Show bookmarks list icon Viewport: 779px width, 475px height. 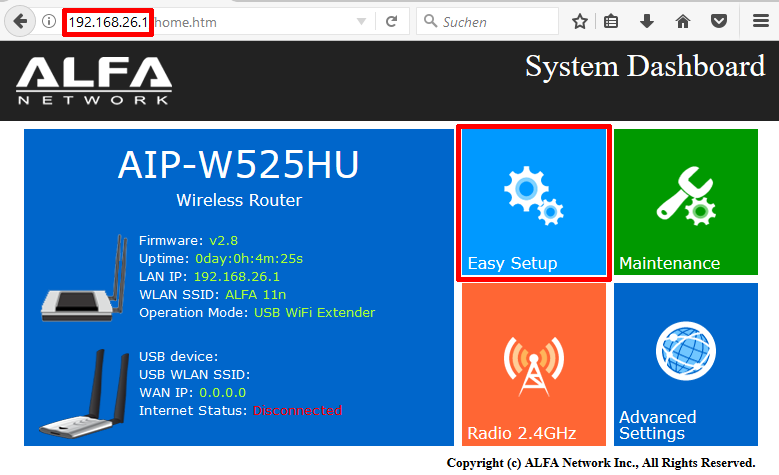click(611, 21)
